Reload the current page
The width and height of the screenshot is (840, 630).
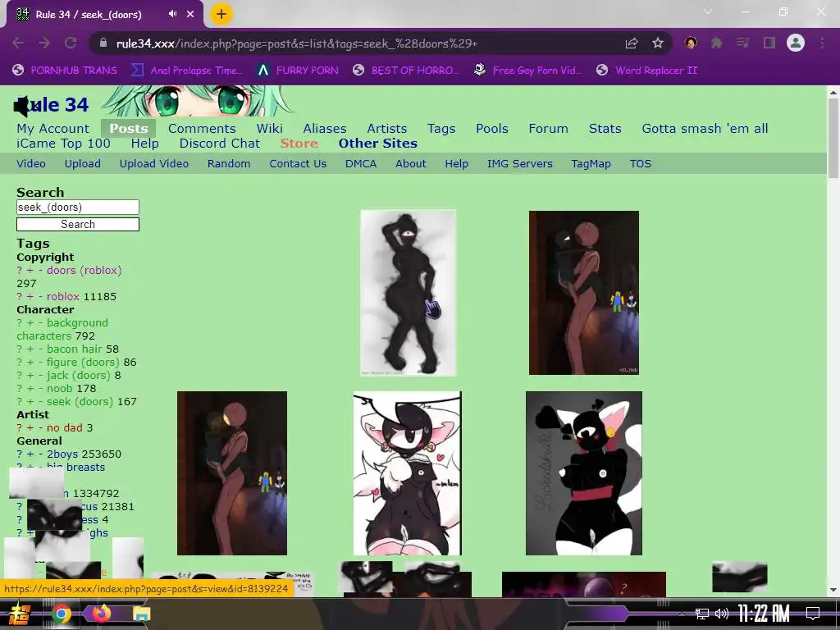pyautogui.click(x=71, y=43)
